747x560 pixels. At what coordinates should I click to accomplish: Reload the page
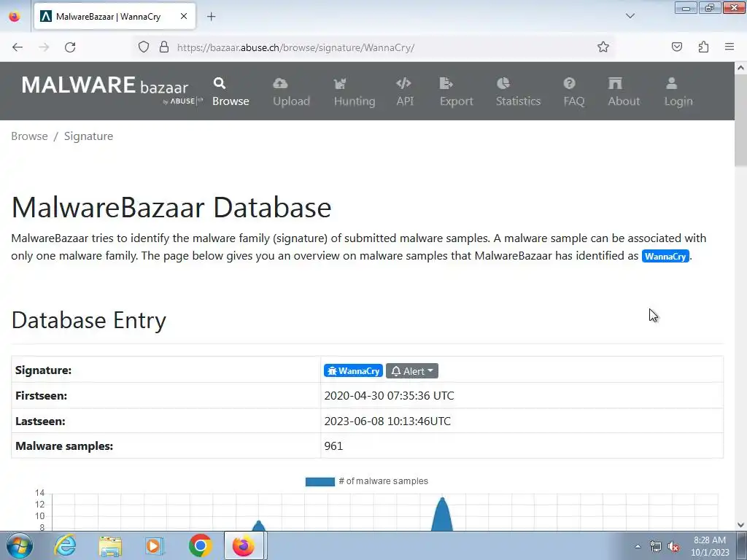[x=70, y=47]
